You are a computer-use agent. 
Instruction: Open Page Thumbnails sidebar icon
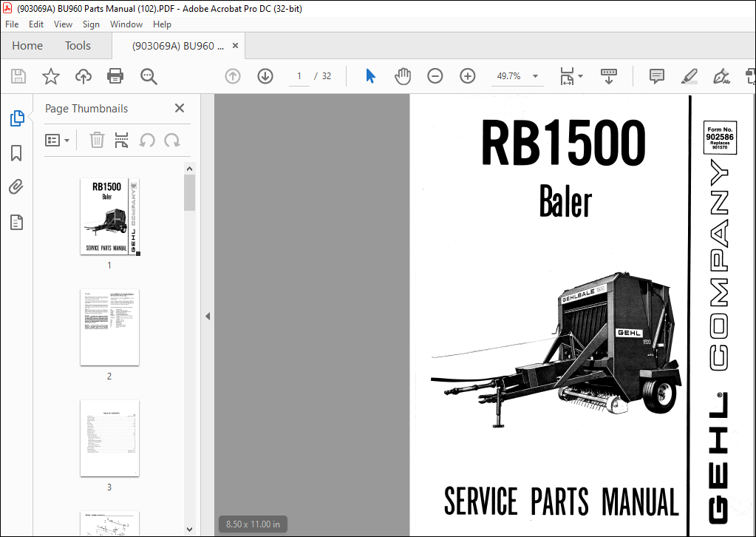tap(17, 118)
